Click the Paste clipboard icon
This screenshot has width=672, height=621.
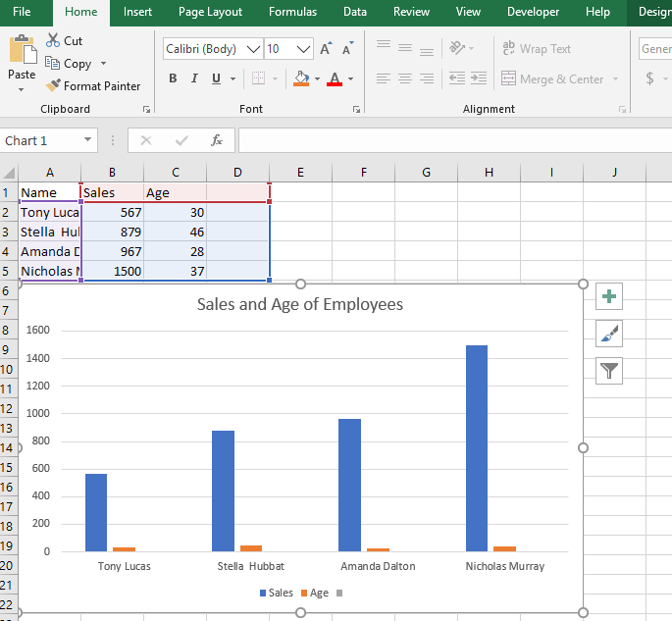coord(22,51)
